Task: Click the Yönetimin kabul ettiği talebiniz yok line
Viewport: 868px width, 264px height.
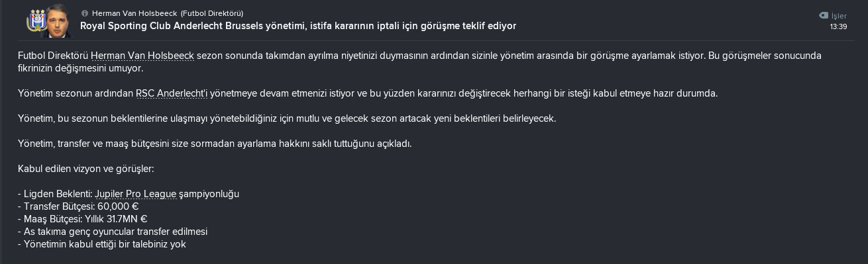Action: [x=102, y=244]
